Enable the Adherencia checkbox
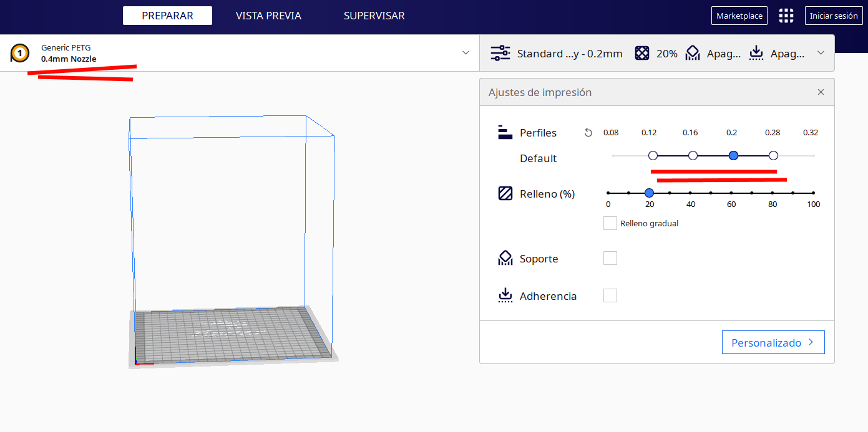The width and height of the screenshot is (868, 432). tap(610, 295)
